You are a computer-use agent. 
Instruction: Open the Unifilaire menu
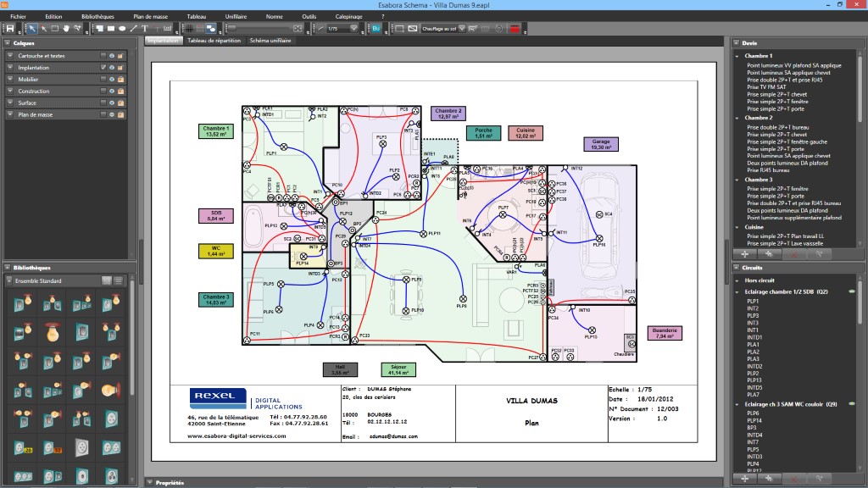236,17
